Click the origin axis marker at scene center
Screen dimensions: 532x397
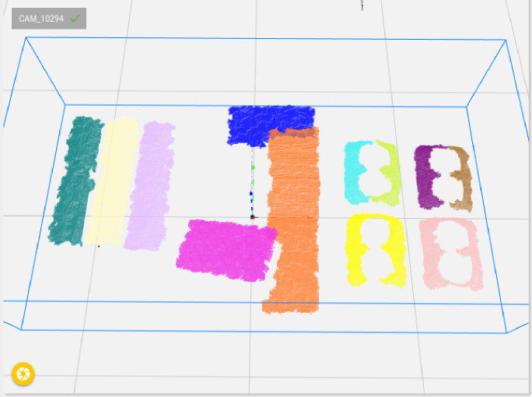tap(252, 217)
